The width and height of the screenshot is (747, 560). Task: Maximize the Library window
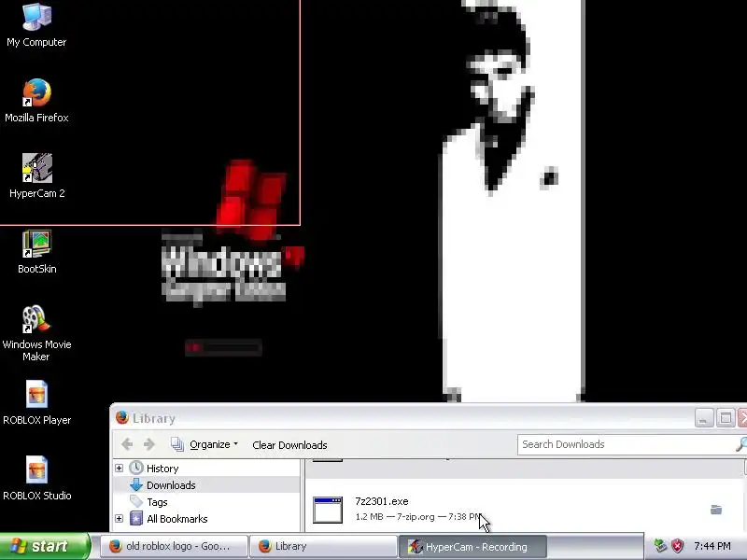tap(726, 418)
